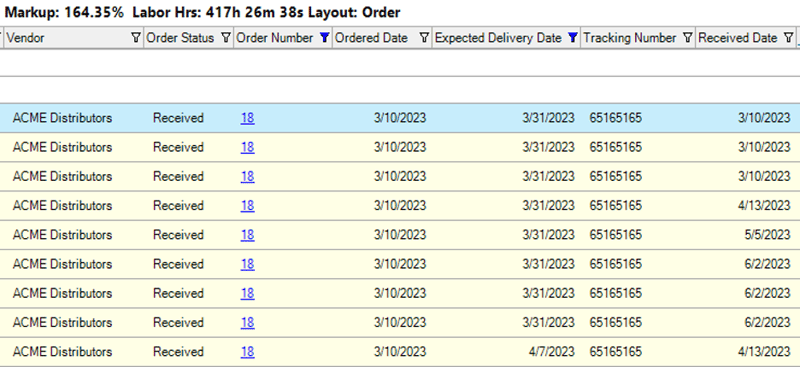
Task: Sort by Expected Delivery Date header
Action: click(498, 38)
